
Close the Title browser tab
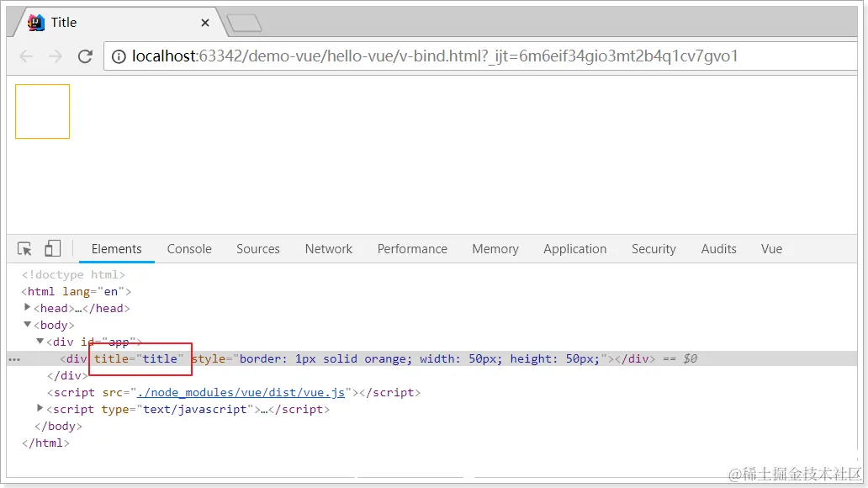click(205, 23)
